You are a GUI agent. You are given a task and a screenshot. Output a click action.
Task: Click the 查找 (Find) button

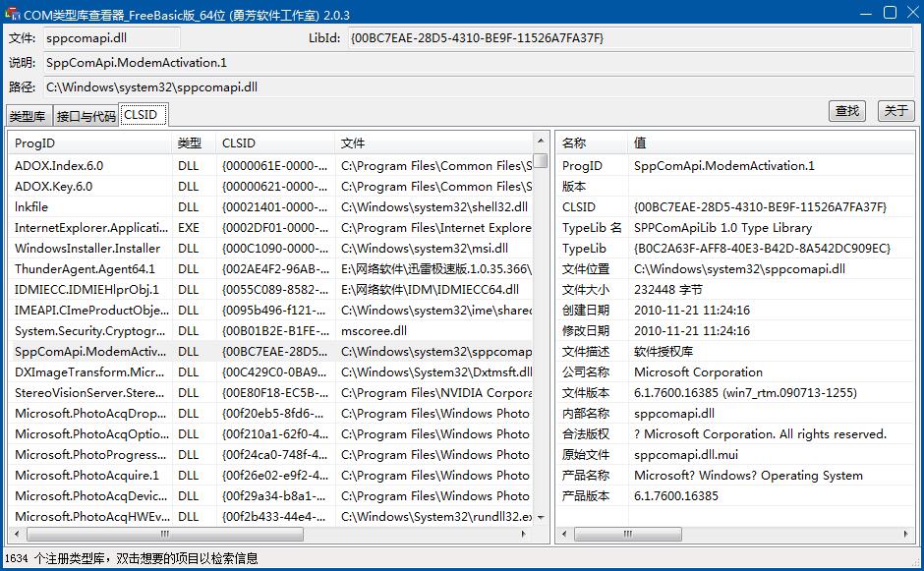click(846, 111)
